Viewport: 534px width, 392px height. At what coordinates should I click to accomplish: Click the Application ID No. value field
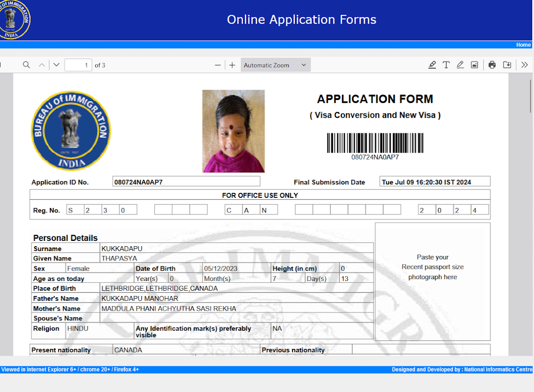[x=186, y=181]
